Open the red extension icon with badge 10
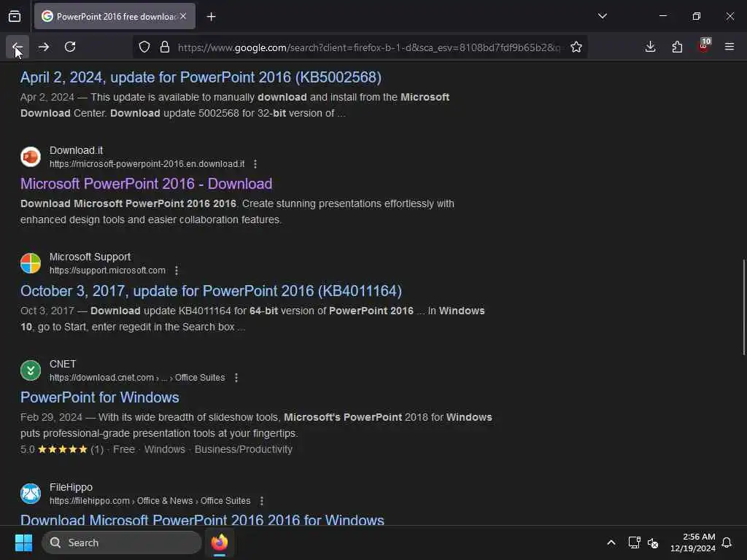 [704, 46]
